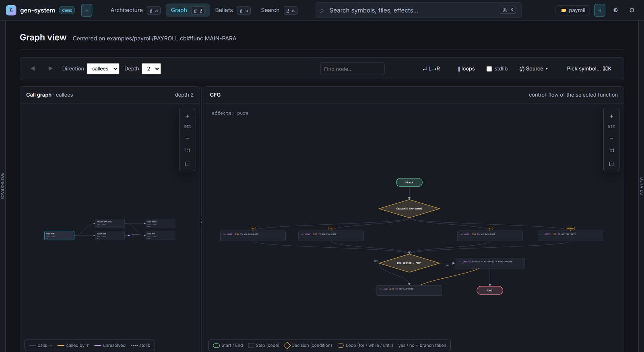Click the EMP-REGION = "NY" decision node
The image size is (644, 352).
(x=409, y=263)
